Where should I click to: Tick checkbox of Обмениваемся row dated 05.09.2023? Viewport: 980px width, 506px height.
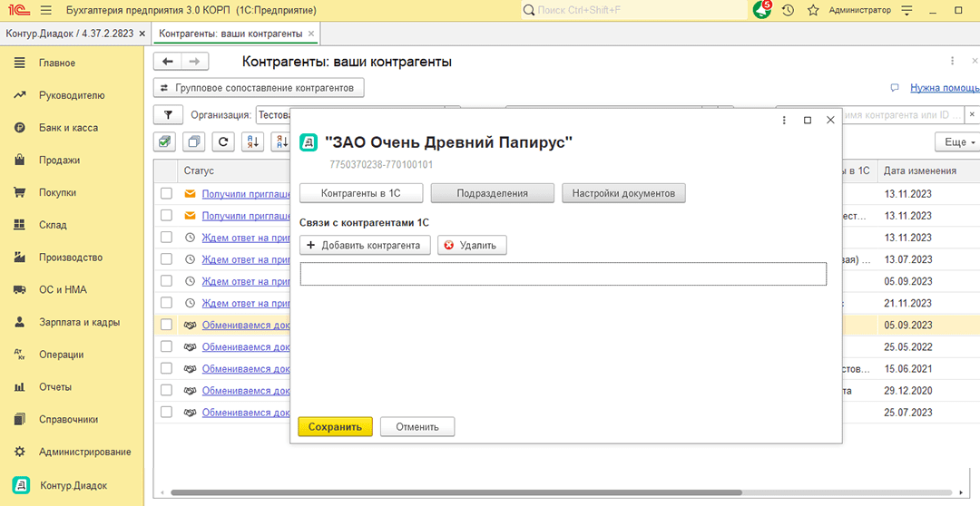point(166,325)
